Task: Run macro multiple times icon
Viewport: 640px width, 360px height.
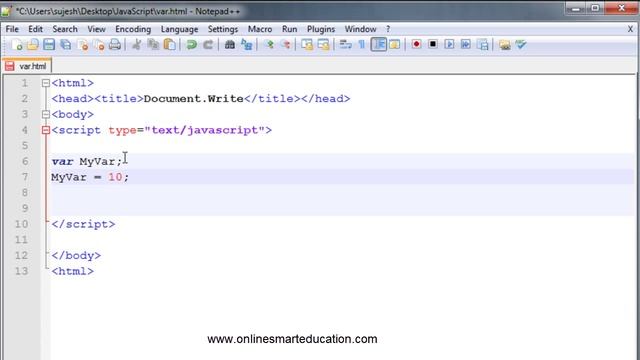Action: point(466,44)
